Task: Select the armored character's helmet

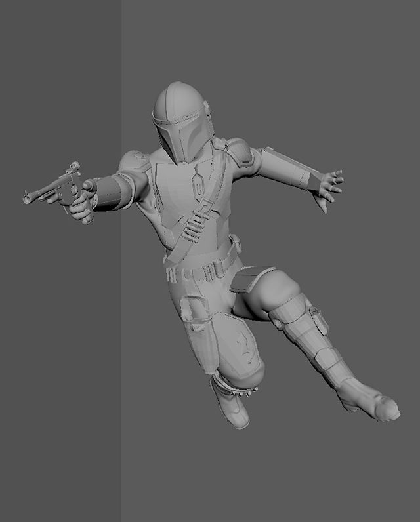Action: click(182, 123)
